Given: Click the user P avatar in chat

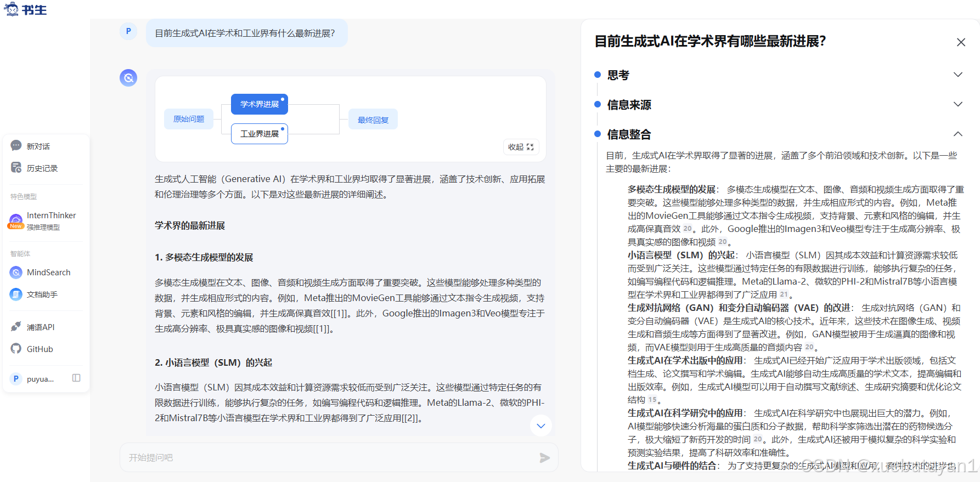Looking at the screenshot, I should (x=128, y=31).
